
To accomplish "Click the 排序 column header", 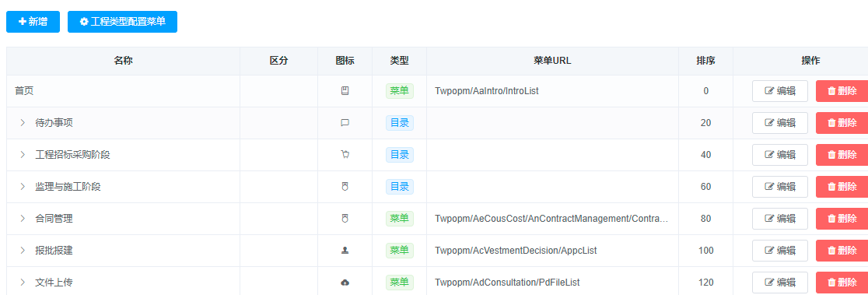I will [x=705, y=61].
